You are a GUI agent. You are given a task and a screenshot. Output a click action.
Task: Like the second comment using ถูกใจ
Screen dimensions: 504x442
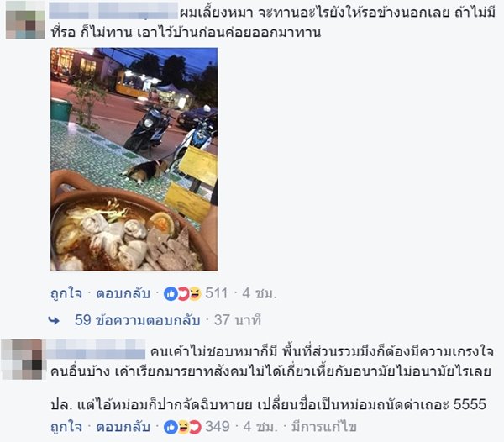click(x=66, y=427)
